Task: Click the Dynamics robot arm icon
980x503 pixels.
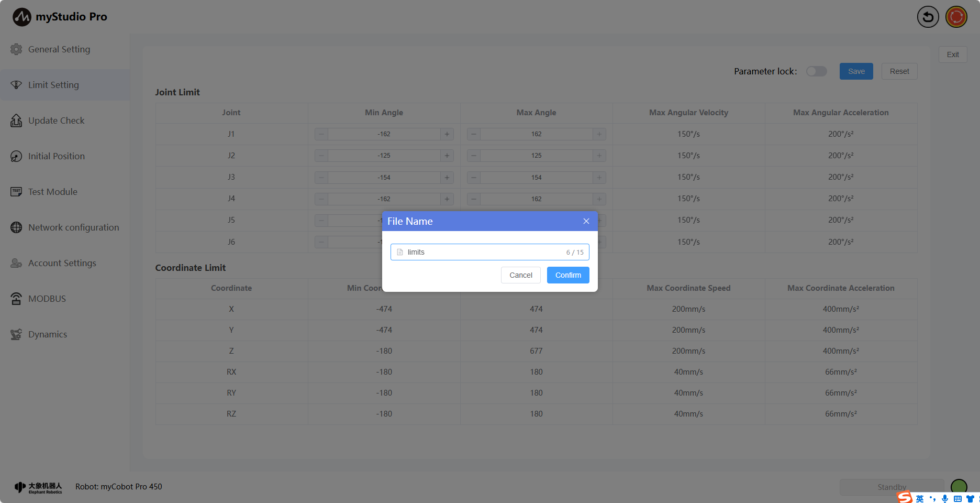Action: pyautogui.click(x=16, y=334)
